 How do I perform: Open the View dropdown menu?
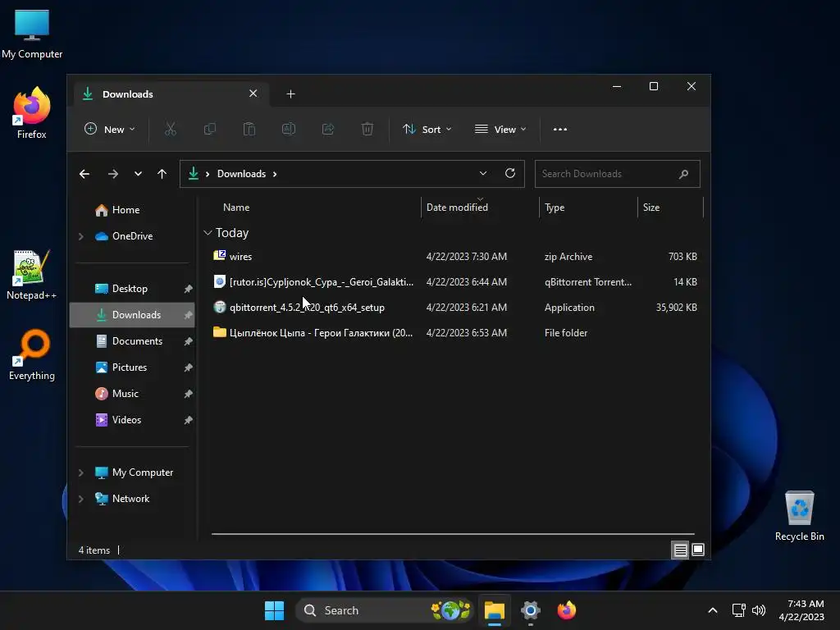pos(500,129)
